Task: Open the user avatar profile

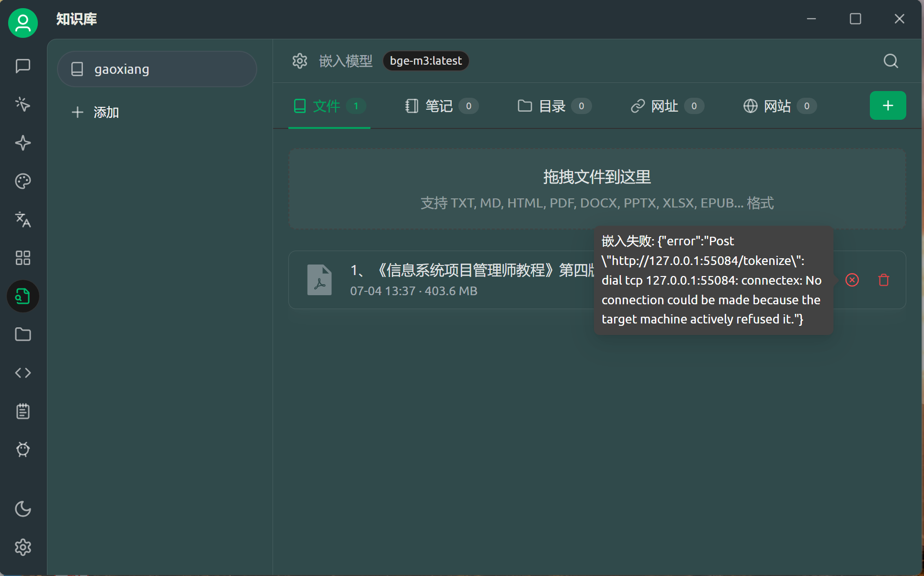Action: 23,23
